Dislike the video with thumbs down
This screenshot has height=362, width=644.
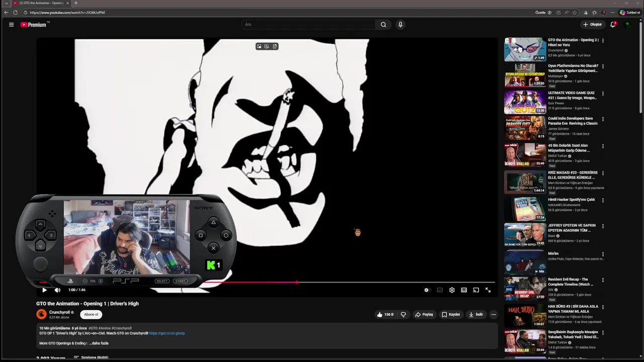tap(403, 314)
